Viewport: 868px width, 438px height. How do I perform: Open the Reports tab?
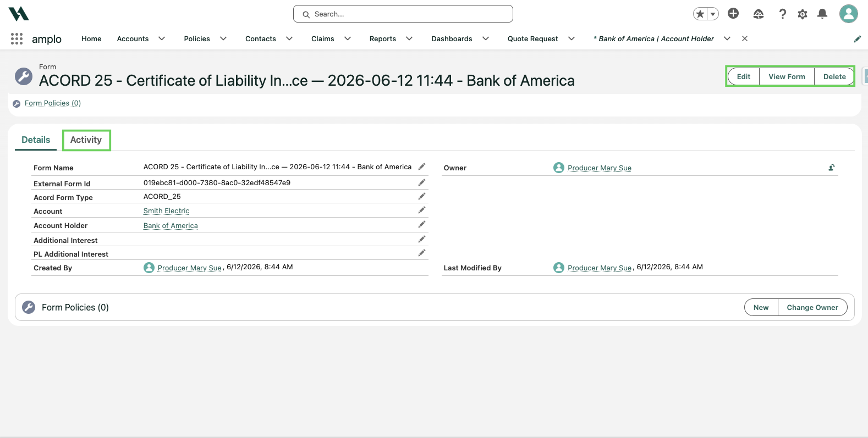click(383, 38)
